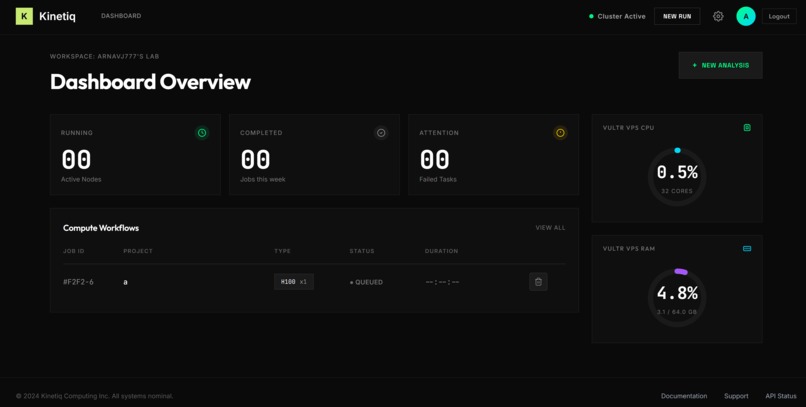Click the Kinetiq brand name
This screenshot has height=407, width=806.
[57, 16]
